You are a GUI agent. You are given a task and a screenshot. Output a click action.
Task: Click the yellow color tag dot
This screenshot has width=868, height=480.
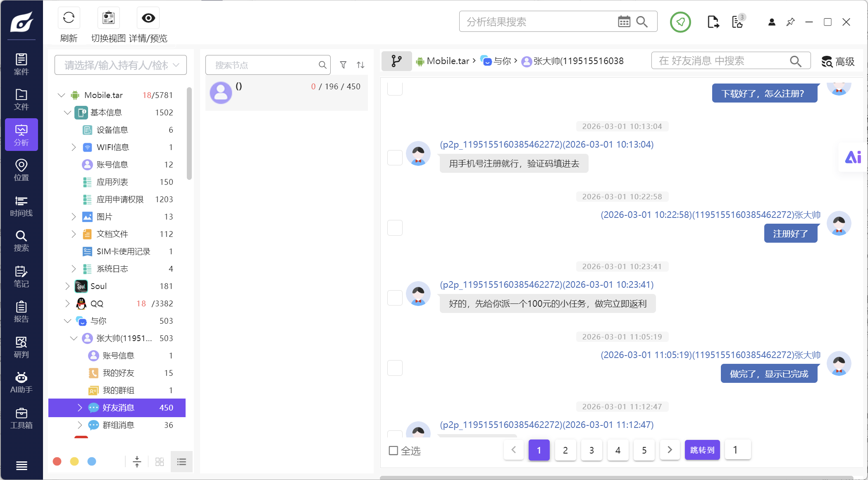(74, 461)
